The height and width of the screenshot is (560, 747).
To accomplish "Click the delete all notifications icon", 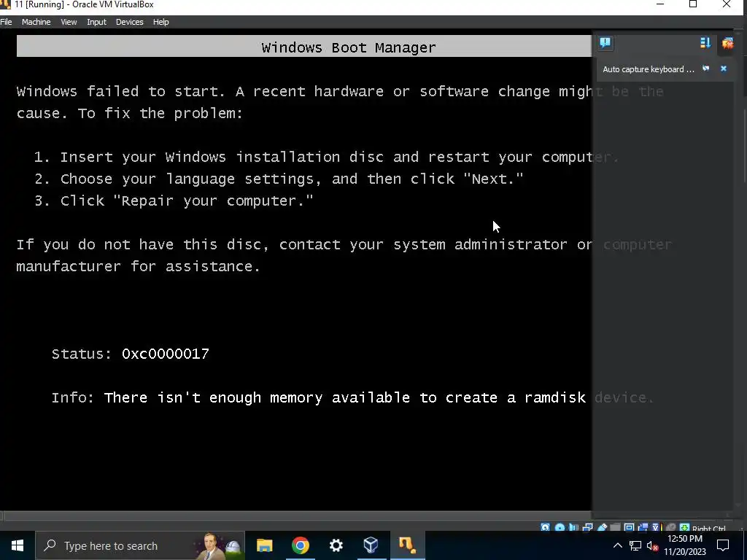I will click(727, 43).
